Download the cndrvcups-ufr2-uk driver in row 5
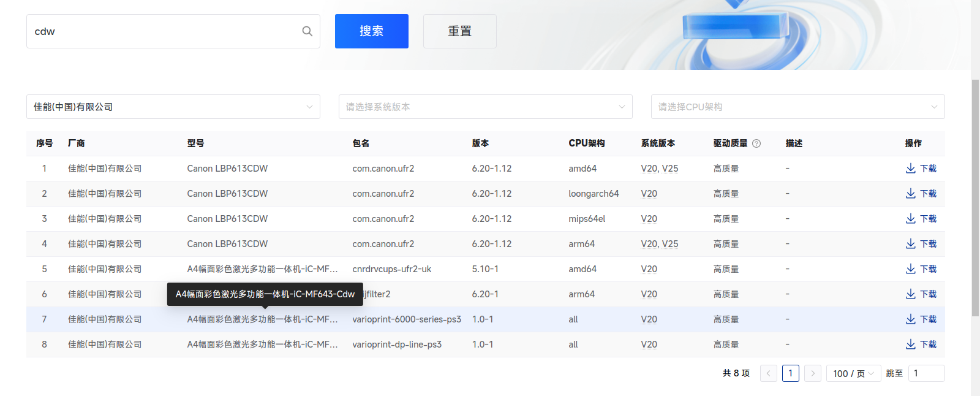Image resolution: width=980 pixels, height=396 pixels. [921, 269]
